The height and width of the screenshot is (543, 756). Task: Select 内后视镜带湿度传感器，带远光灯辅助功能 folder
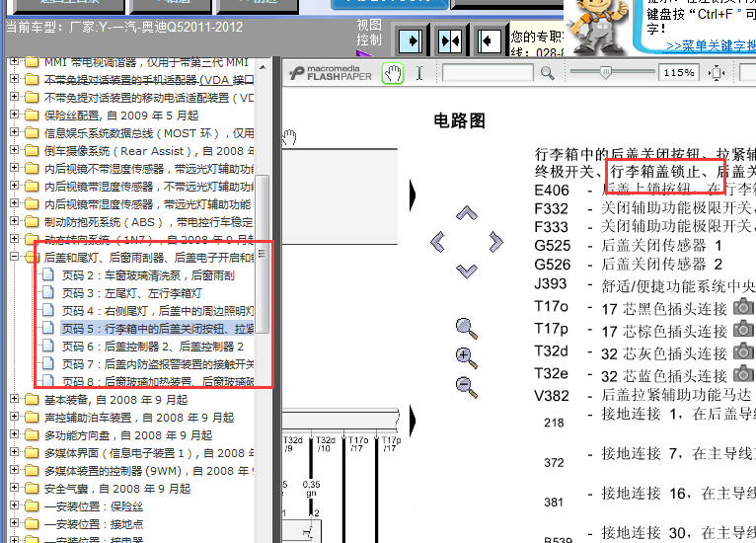click(147, 204)
